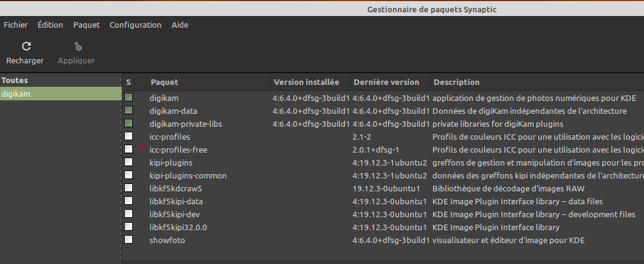Image resolution: width=644 pixels, height=264 pixels.
Task: Mark the icc-profiles-free package checkbox
Action: click(129, 149)
